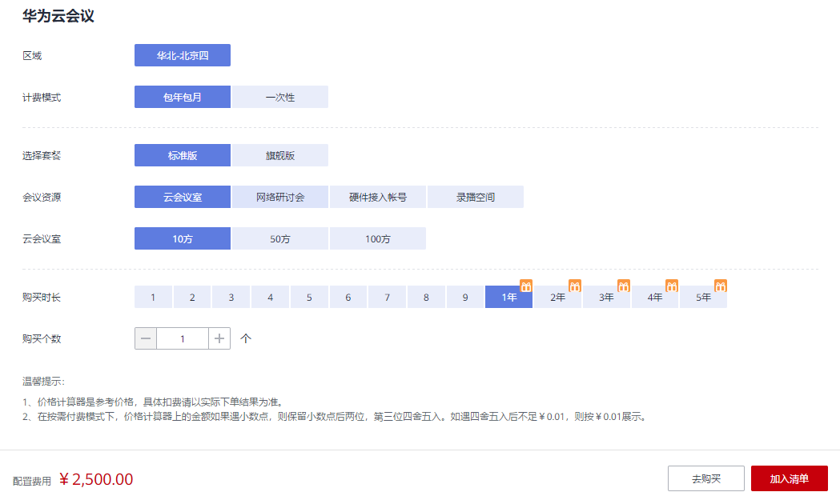The image size is (840, 504).
Task: Select the 5年 duration option
Action: (703, 298)
